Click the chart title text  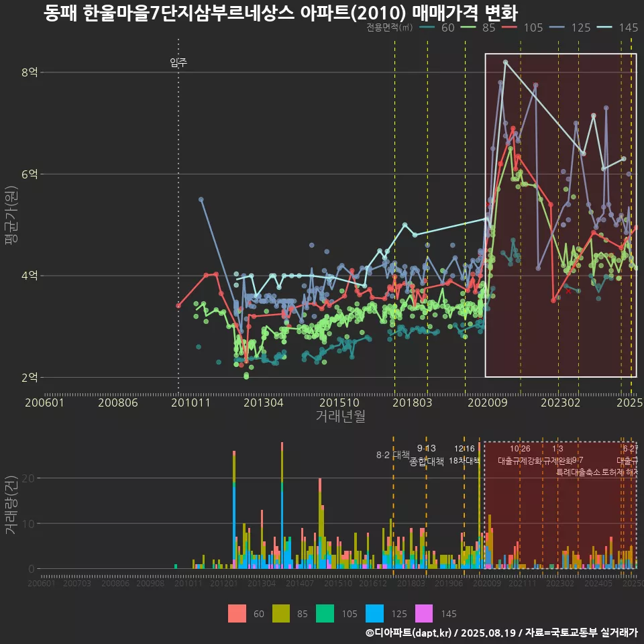click(280, 13)
